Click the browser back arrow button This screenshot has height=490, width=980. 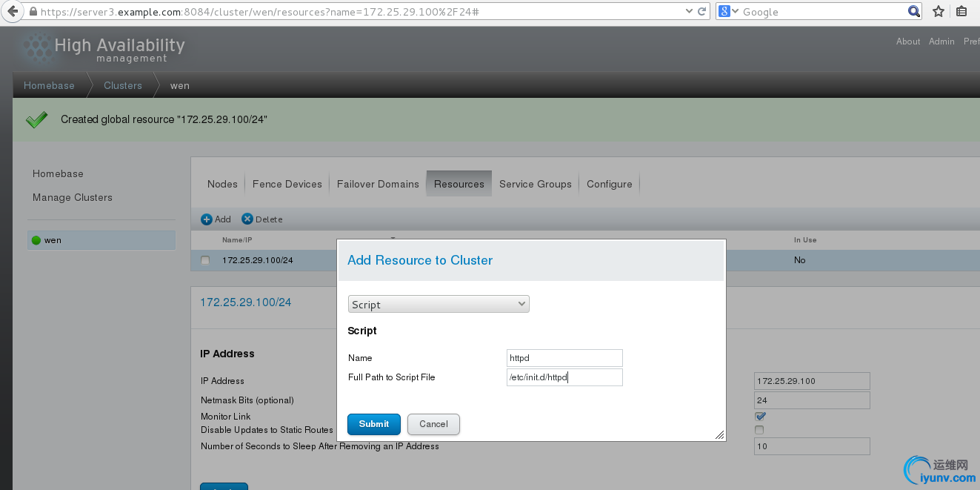(12, 12)
